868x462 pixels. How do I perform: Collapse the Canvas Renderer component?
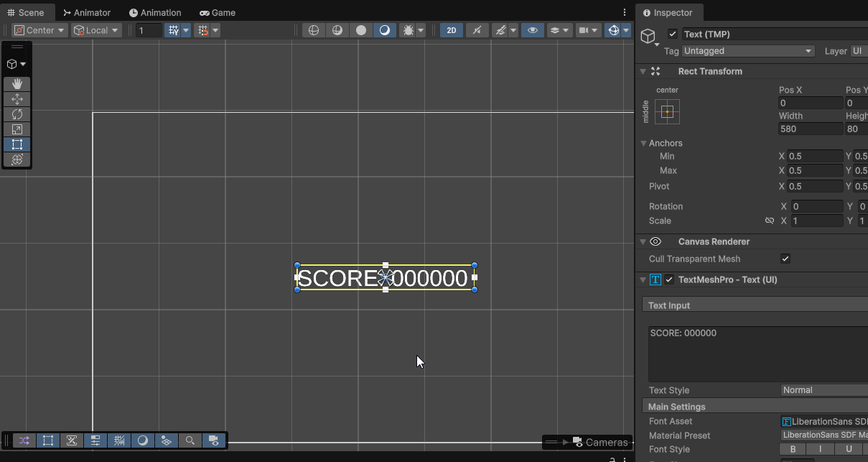tap(643, 241)
